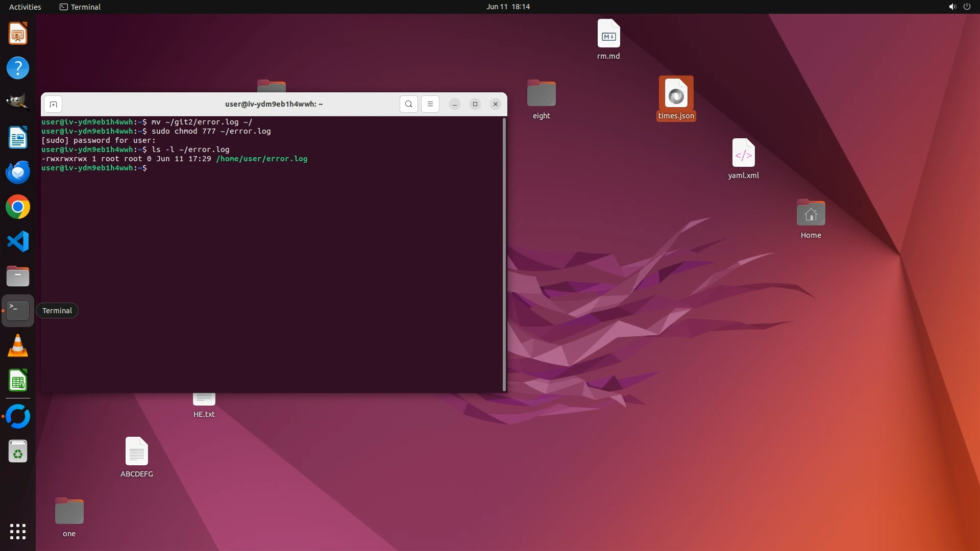Open the Terminal hamburger menu
Image resolution: width=980 pixels, height=551 pixels.
coord(430,104)
